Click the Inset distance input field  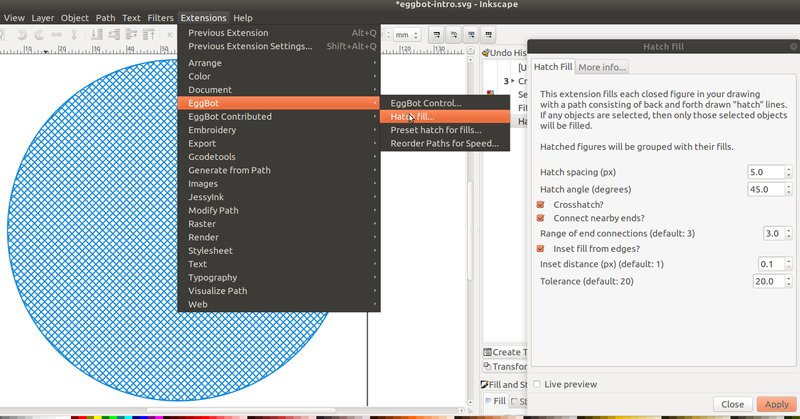click(771, 264)
